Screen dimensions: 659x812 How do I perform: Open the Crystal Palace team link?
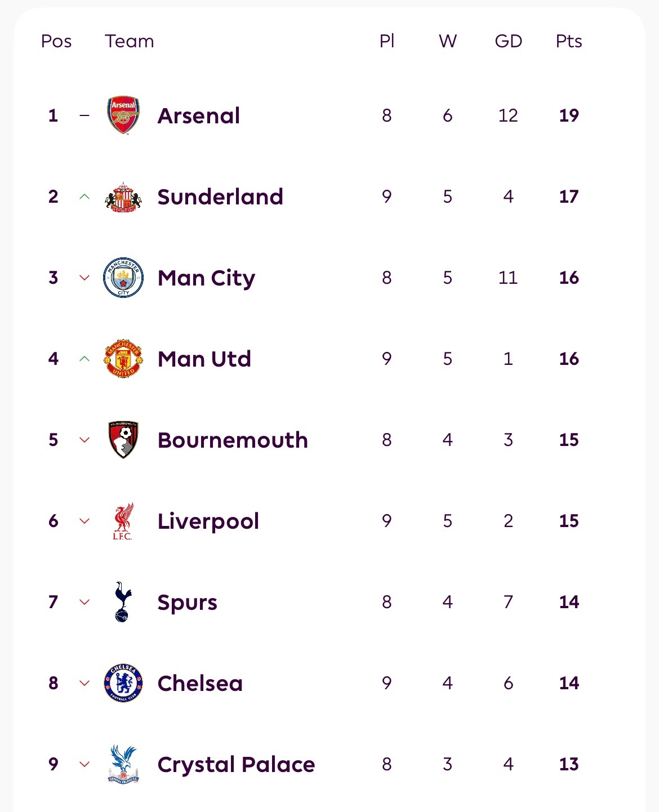coord(236,764)
